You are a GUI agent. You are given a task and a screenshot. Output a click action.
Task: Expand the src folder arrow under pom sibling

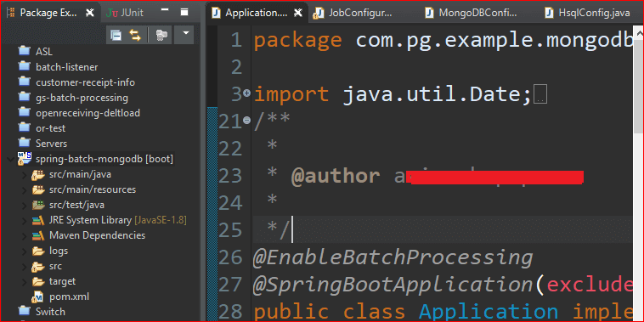pos(25,267)
